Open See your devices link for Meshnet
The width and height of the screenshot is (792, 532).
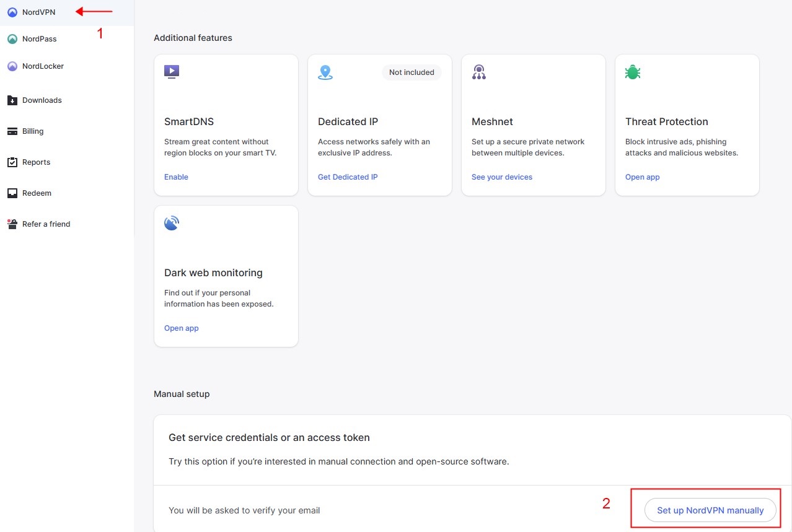502,177
